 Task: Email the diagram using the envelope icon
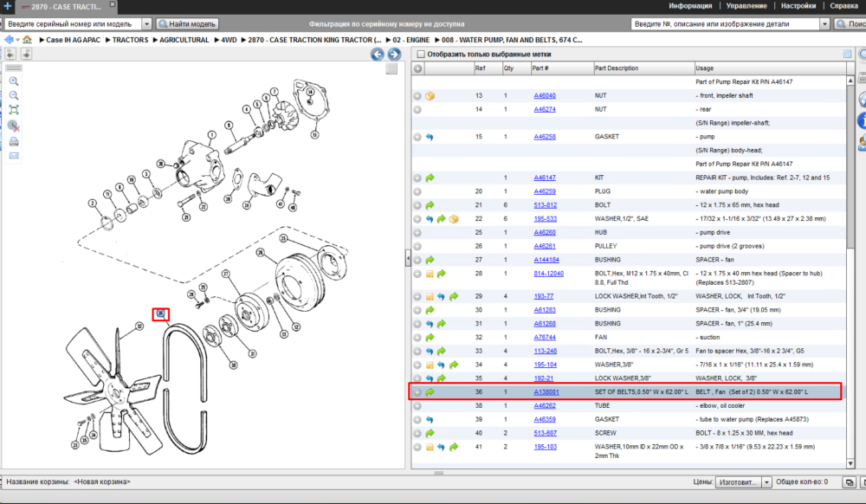click(x=14, y=156)
